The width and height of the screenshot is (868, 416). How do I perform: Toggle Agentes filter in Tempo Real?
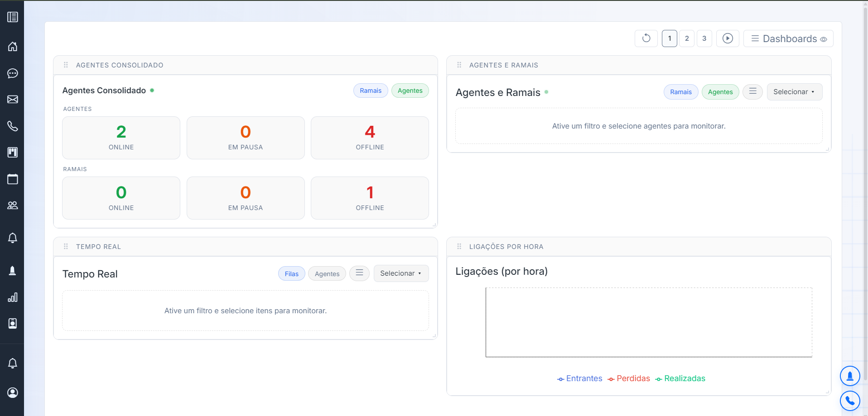[x=327, y=273]
